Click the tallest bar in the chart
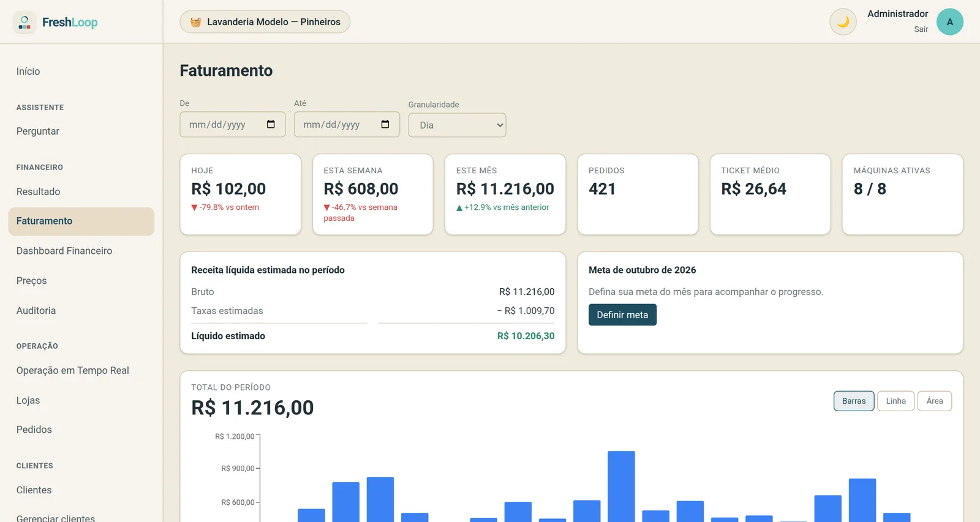The height and width of the screenshot is (522, 980). 621,487
